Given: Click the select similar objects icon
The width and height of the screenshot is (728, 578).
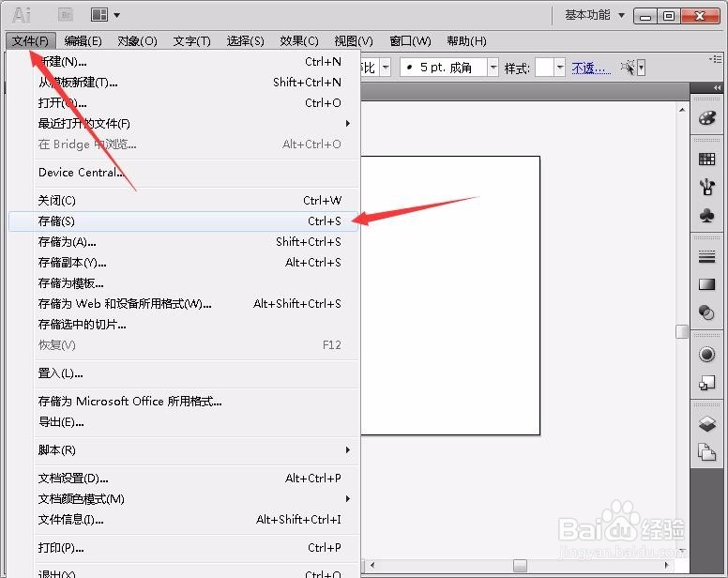Looking at the screenshot, I should (x=628, y=68).
